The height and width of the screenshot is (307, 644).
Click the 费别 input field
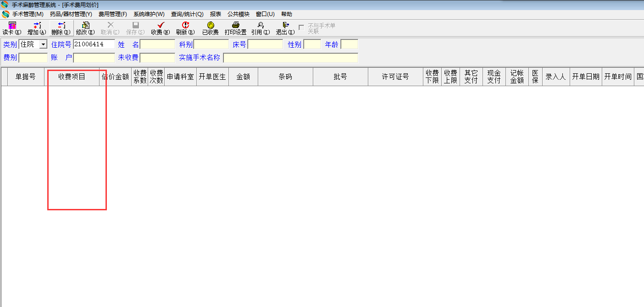(x=33, y=58)
